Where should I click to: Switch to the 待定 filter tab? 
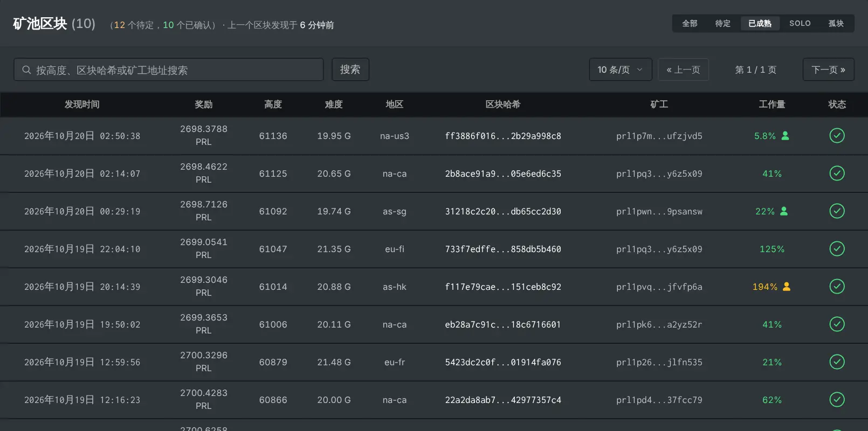click(722, 24)
